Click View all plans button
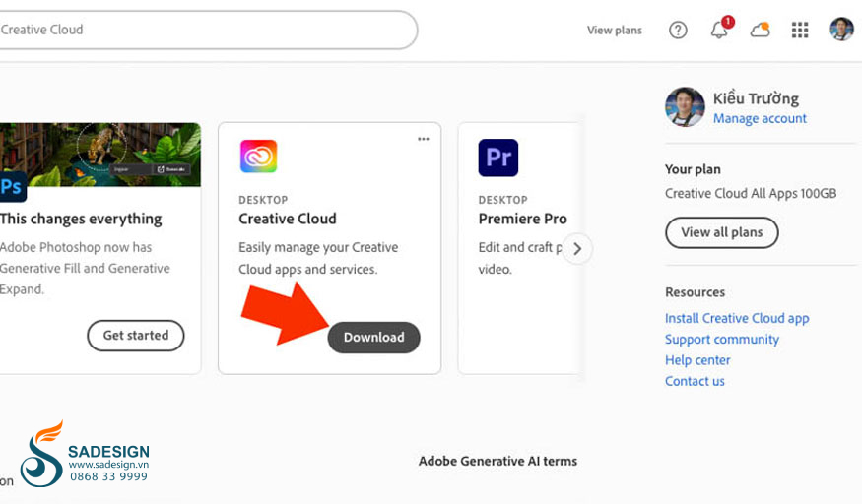This screenshot has width=862, height=504. tap(722, 232)
